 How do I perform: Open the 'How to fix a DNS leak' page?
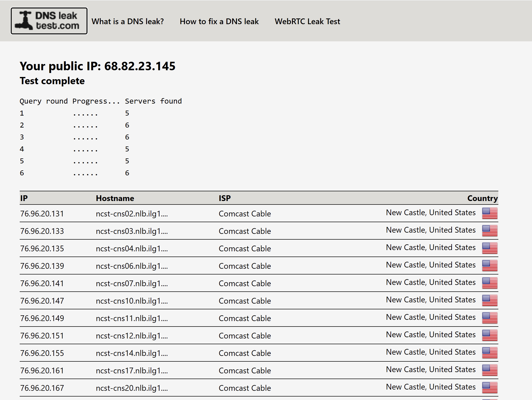coord(219,21)
